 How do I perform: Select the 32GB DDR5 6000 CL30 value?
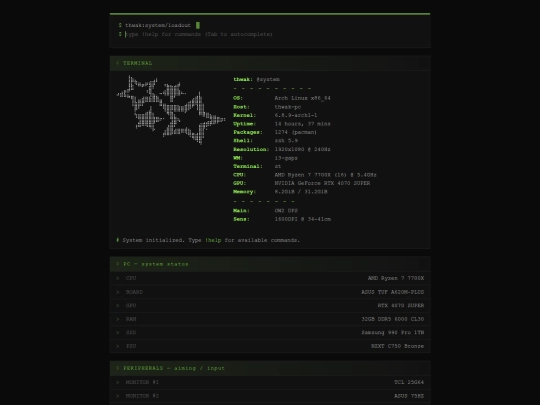pos(393,319)
